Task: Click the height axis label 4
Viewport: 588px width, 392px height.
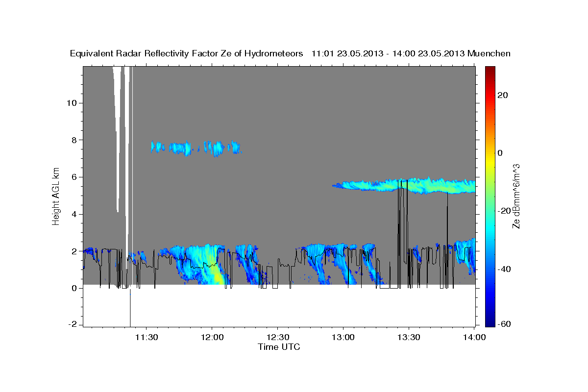Action: tap(74, 214)
